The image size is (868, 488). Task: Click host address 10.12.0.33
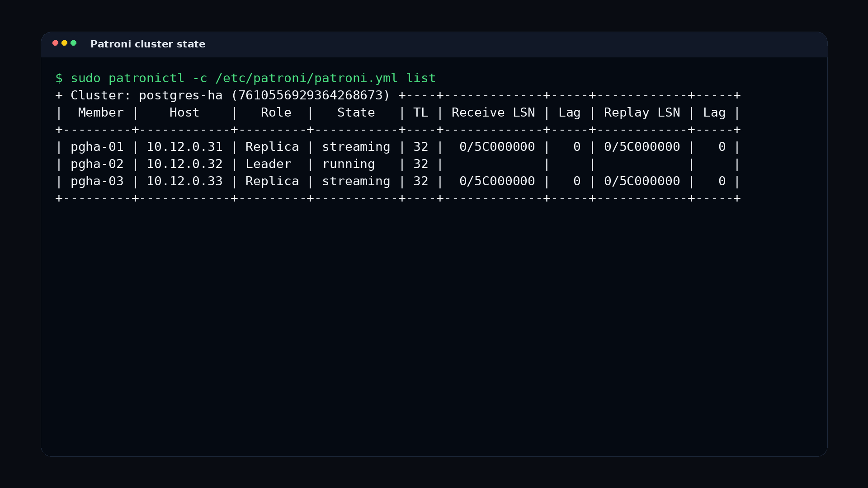(184, 181)
